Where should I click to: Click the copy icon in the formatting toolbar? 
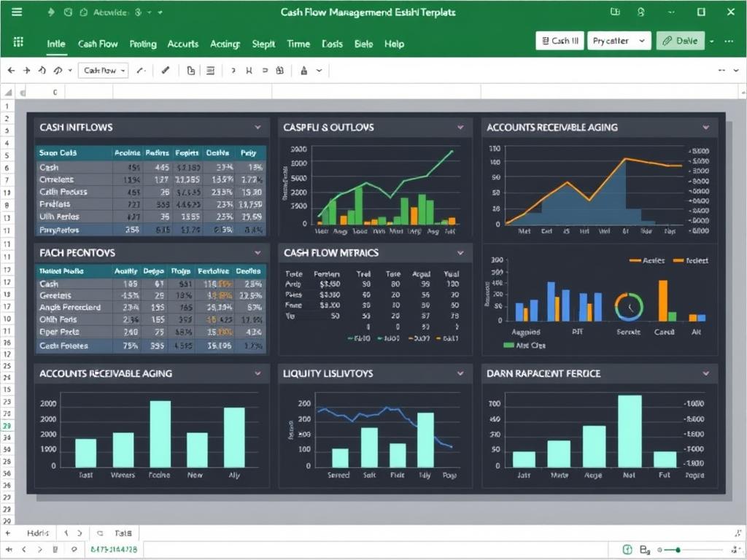click(190, 70)
